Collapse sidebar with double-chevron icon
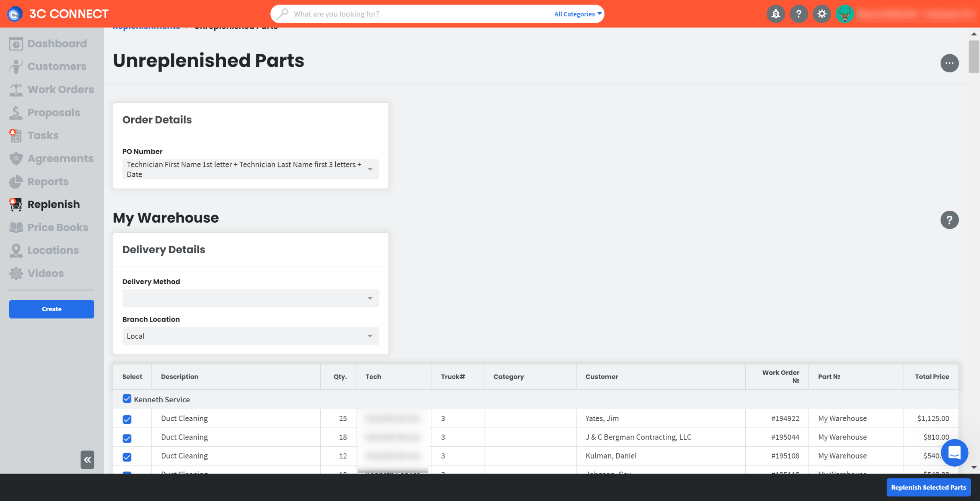This screenshot has width=980, height=501. [x=87, y=459]
